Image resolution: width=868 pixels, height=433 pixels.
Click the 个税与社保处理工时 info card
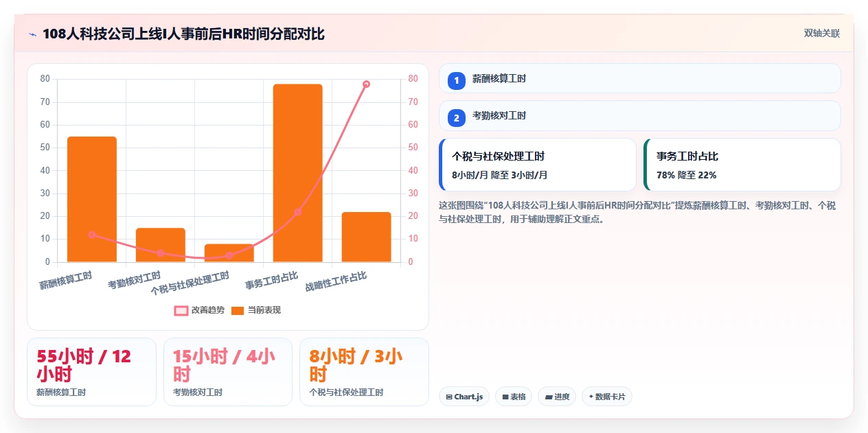click(x=538, y=165)
